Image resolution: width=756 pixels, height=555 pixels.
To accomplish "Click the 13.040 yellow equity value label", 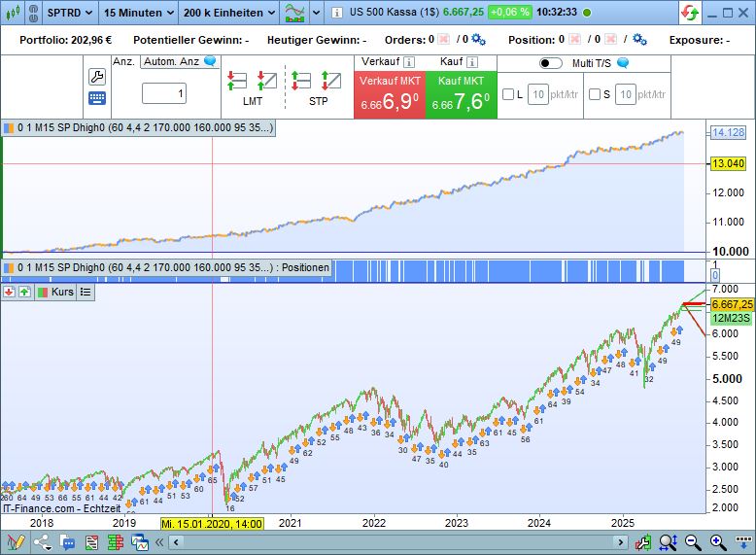I will (x=729, y=163).
